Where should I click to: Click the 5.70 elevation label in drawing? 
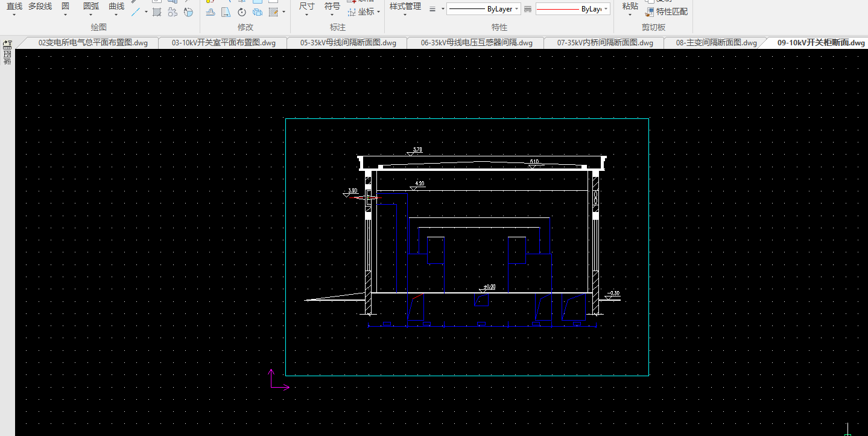pos(417,149)
